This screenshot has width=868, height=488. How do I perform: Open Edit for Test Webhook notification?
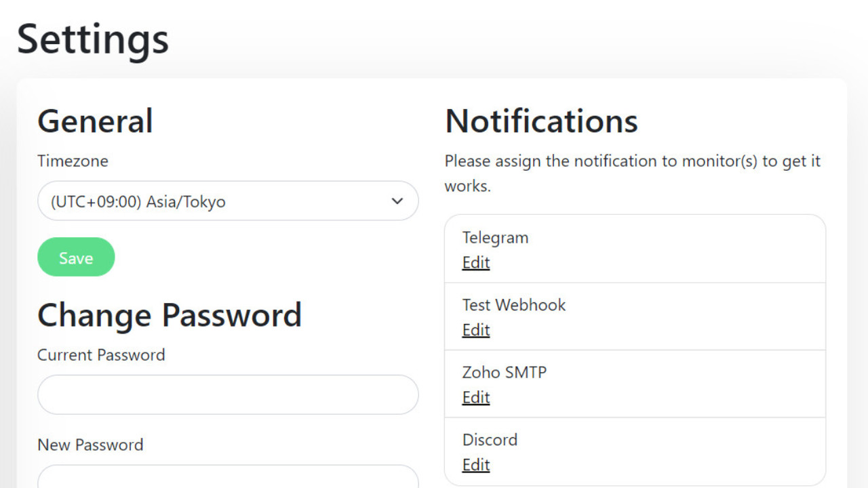pos(476,330)
